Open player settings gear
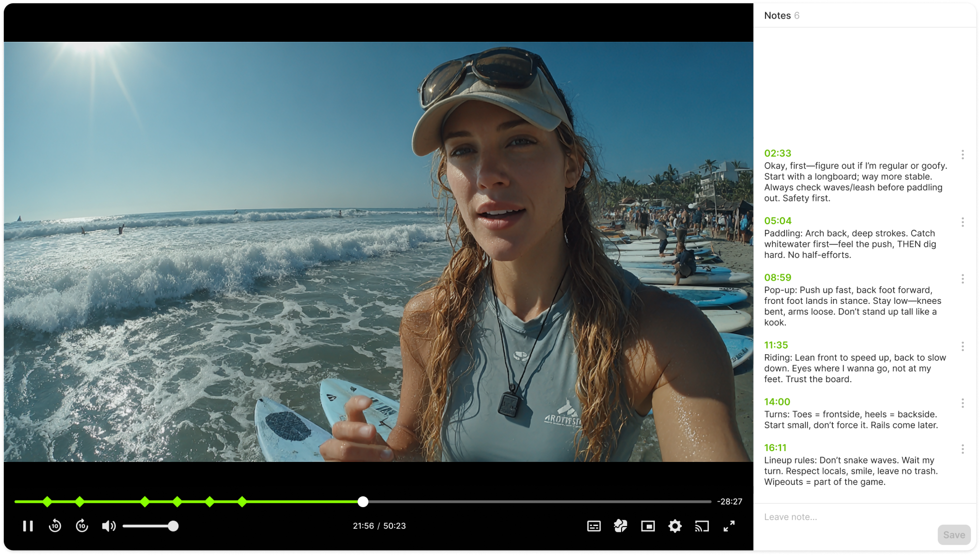Image resolution: width=980 pixels, height=555 pixels. click(x=675, y=526)
